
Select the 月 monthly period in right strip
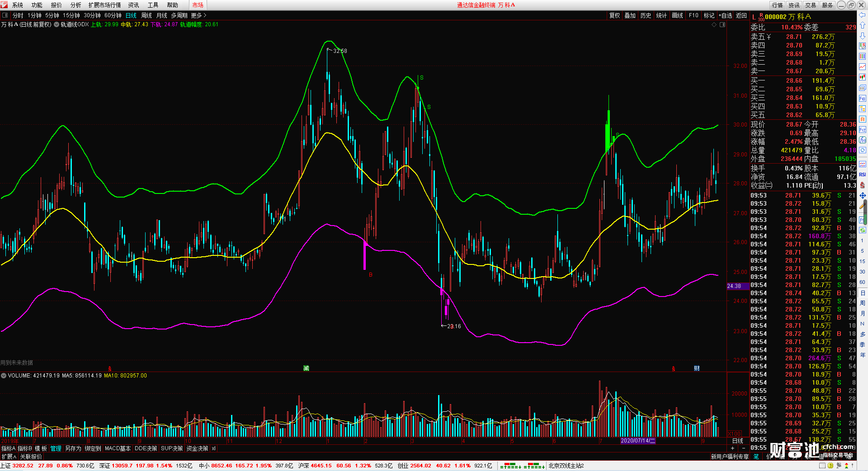tap(863, 313)
